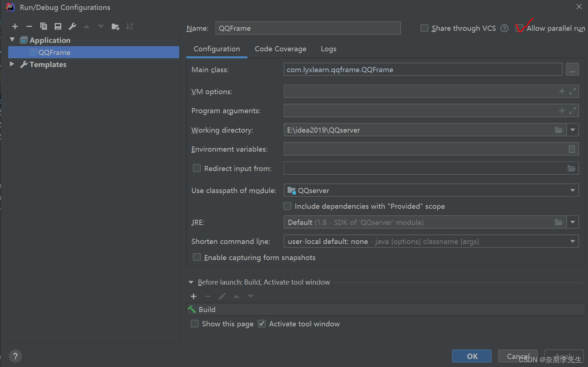
Task: Switch to the Code Coverage tab
Action: pyautogui.click(x=280, y=49)
